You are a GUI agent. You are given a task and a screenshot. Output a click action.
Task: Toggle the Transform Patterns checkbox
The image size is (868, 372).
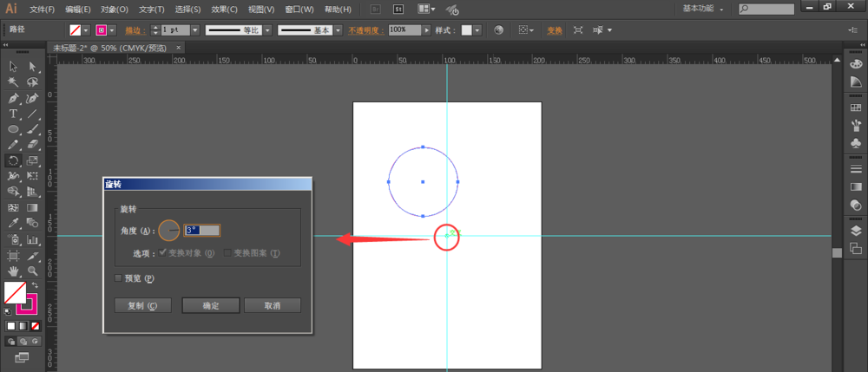point(227,252)
